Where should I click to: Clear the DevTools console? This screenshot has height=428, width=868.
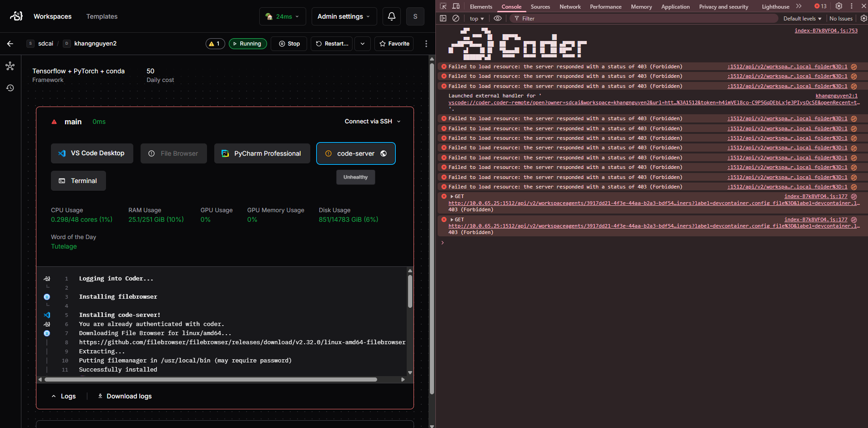tap(456, 19)
